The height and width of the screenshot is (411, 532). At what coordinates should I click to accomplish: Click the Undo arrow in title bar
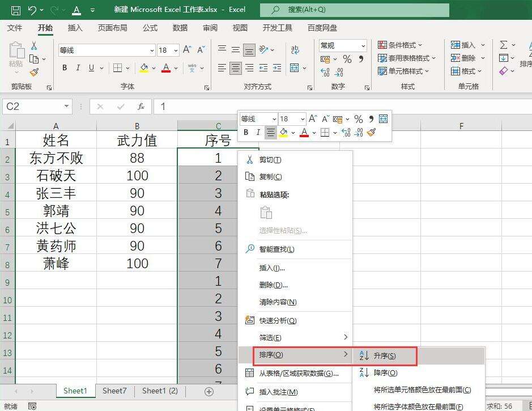coord(32,10)
